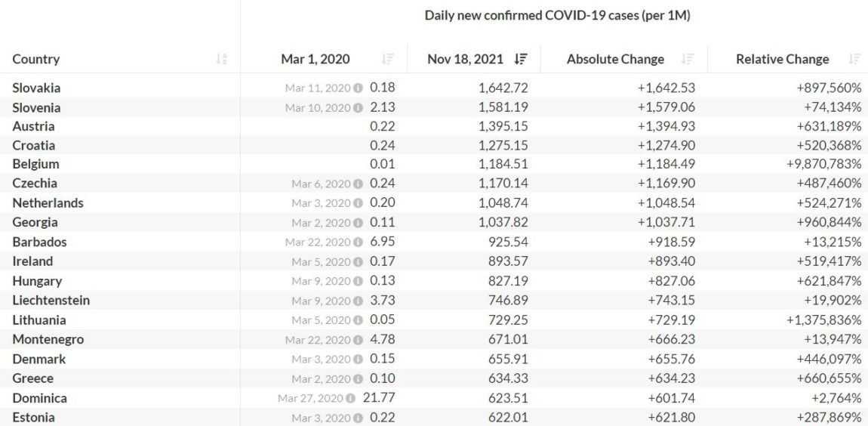The image size is (868, 426).
Task: Click info icon beside Slovenia's Mar 10, 2020
Action: click(x=358, y=107)
